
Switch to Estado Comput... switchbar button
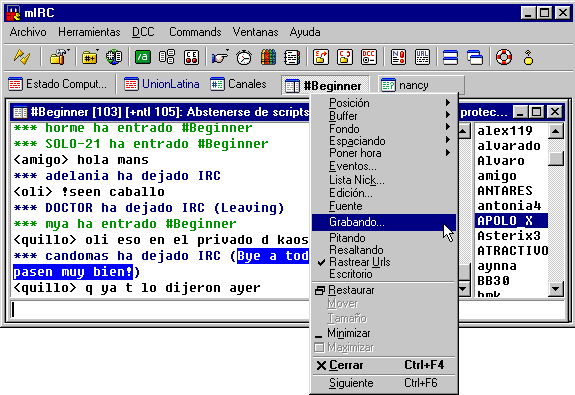coord(58,84)
